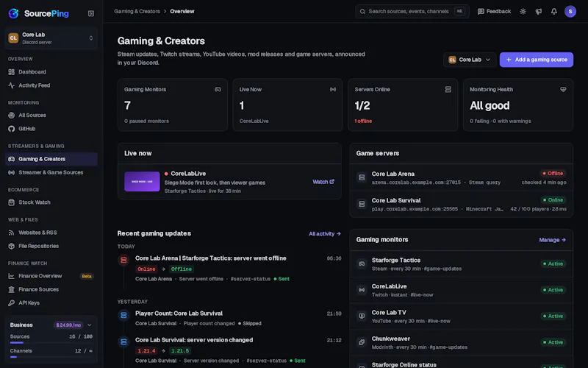Image resolution: width=588 pixels, height=368 pixels.
Task: Open API Keys page
Action: (x=51, y=302)
